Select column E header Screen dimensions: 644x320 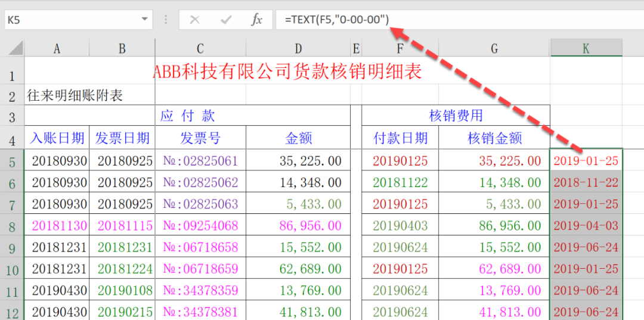(356, 48)
